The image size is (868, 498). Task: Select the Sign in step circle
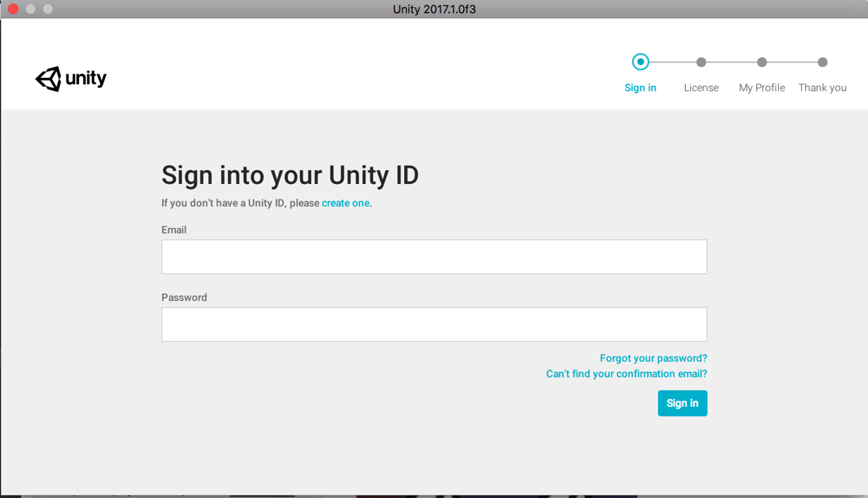point(641,62)
